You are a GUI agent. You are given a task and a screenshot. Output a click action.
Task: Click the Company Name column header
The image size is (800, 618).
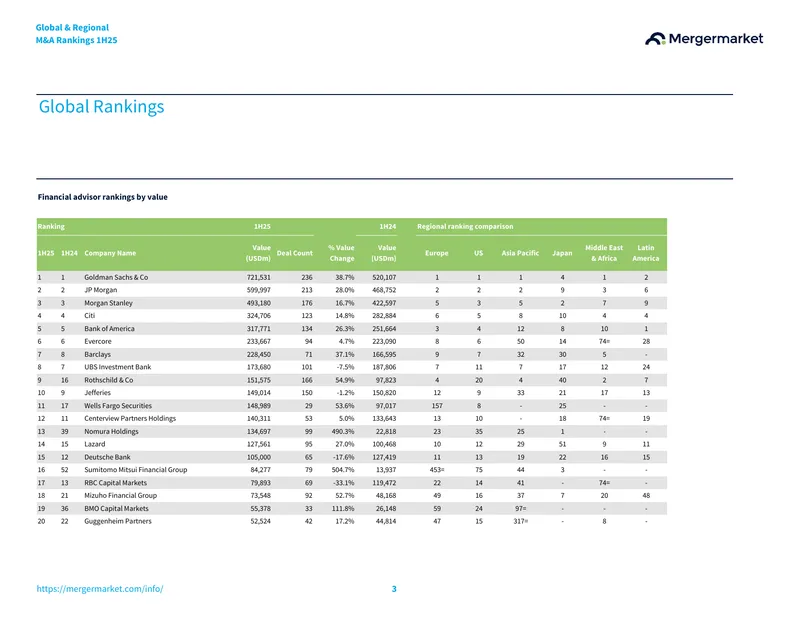(110, 253)
